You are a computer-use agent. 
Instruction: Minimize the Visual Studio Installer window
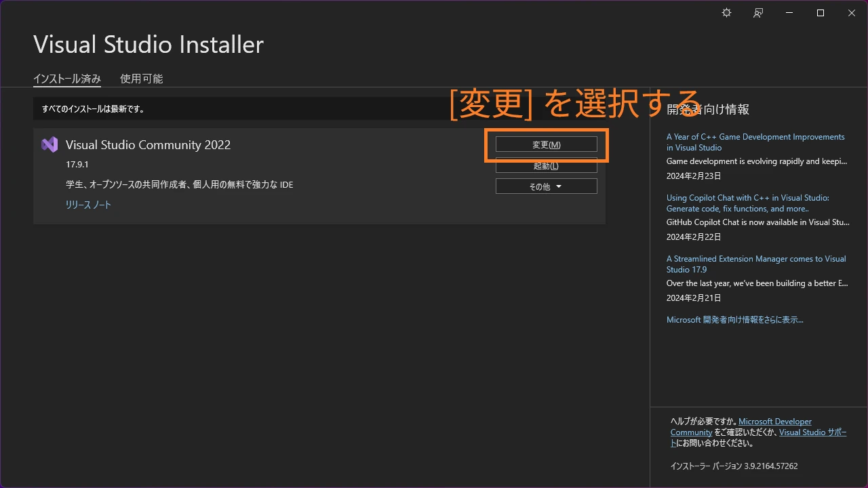789,13
